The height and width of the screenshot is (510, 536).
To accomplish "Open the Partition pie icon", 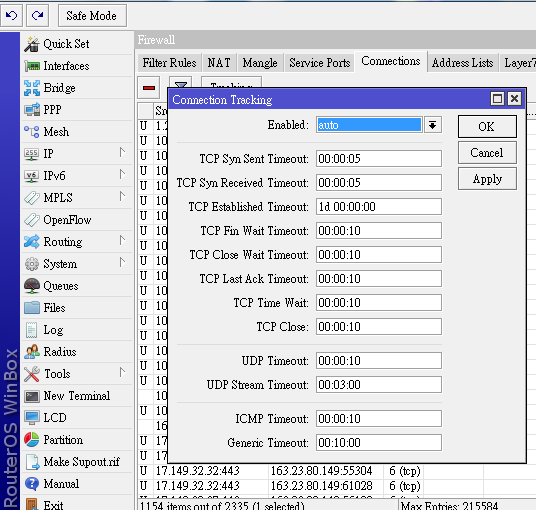I will [32, 440].
